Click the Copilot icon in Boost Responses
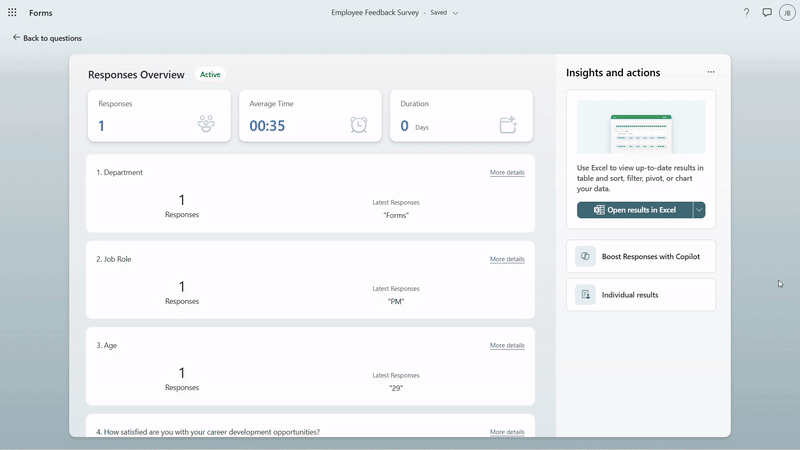 585,256
